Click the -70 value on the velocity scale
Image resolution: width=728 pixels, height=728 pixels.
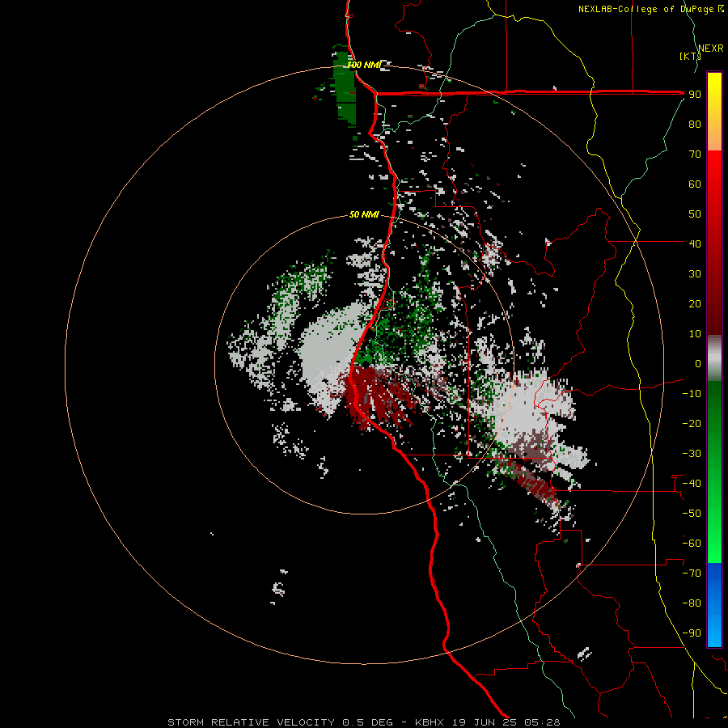[x=692, y=574]
